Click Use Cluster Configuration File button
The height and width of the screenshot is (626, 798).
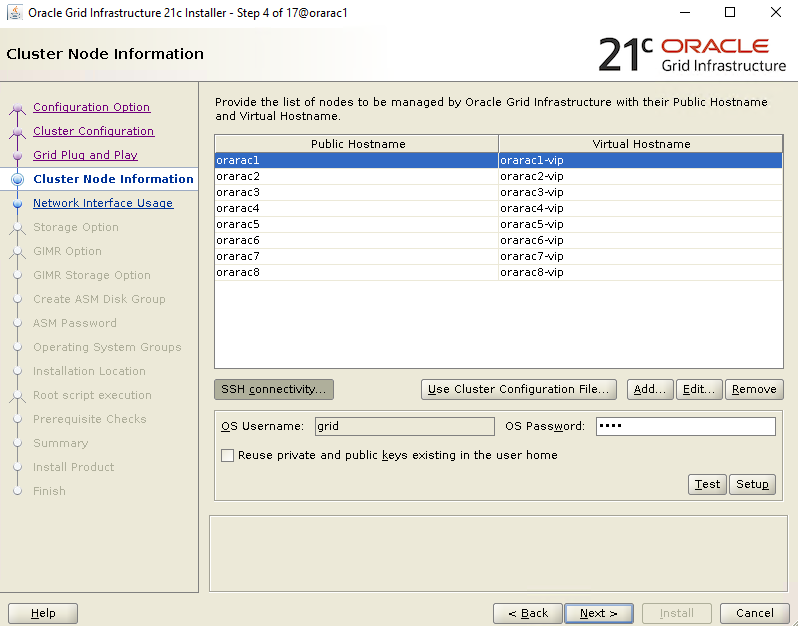(519, 389)
